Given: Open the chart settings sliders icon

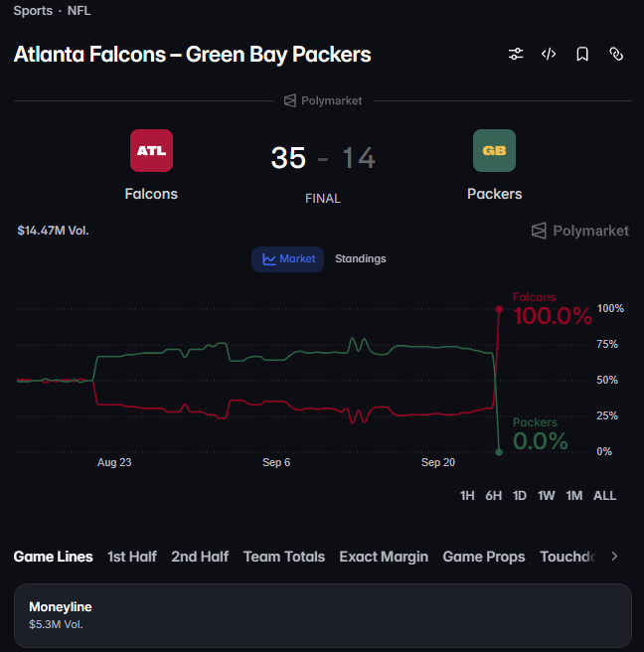Looking at the screenshot, I should click(516, 54).
